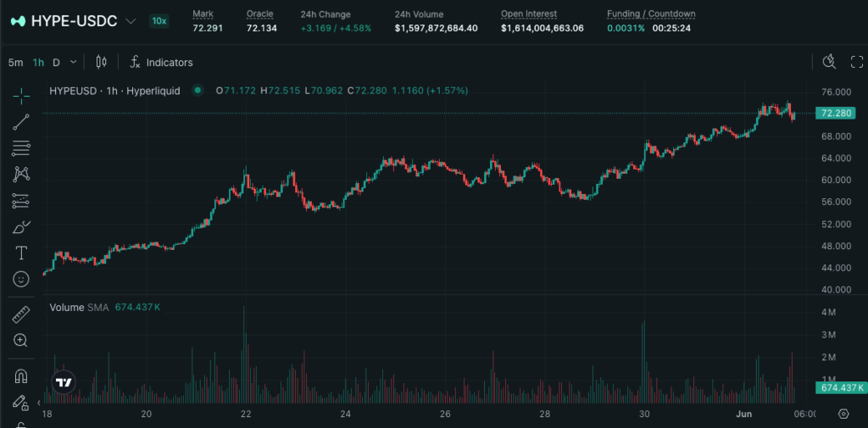
Task: Toggle the magnet mode tool
Action: pyautogui.click(x=21, y=376)
